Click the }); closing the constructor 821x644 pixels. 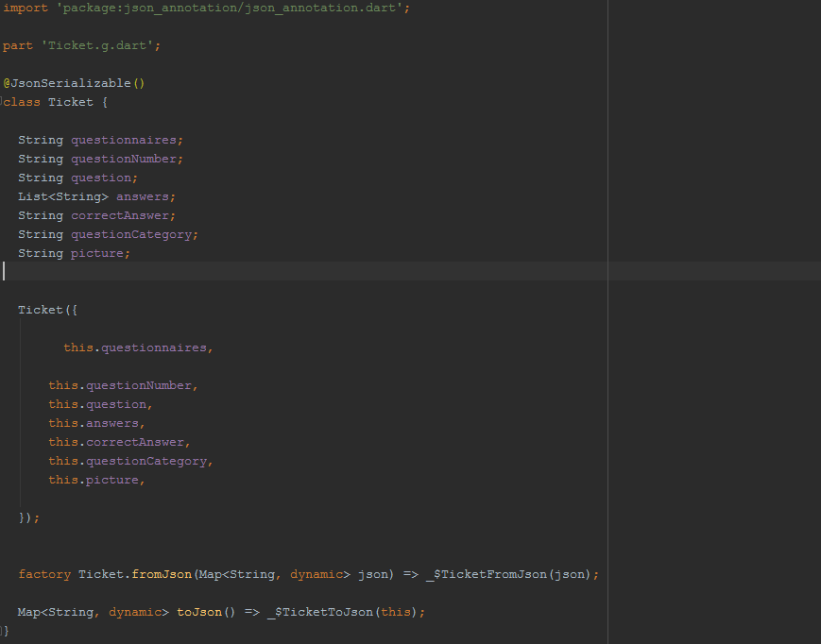point(28,517)
